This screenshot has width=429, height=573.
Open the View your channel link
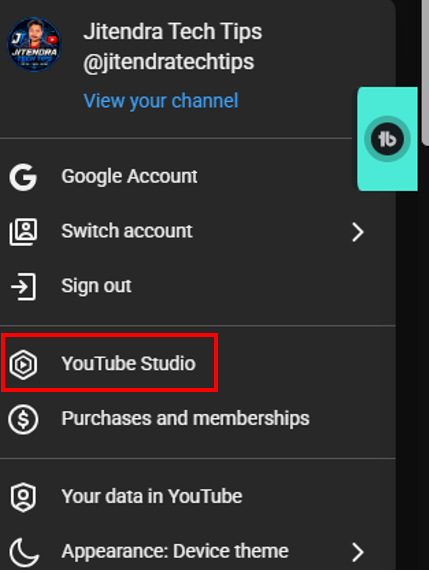click(161, 101)
